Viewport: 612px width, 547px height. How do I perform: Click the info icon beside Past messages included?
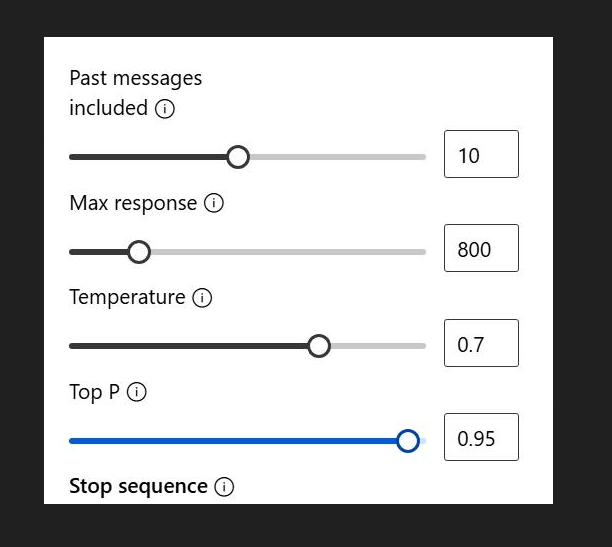point(165,109)
